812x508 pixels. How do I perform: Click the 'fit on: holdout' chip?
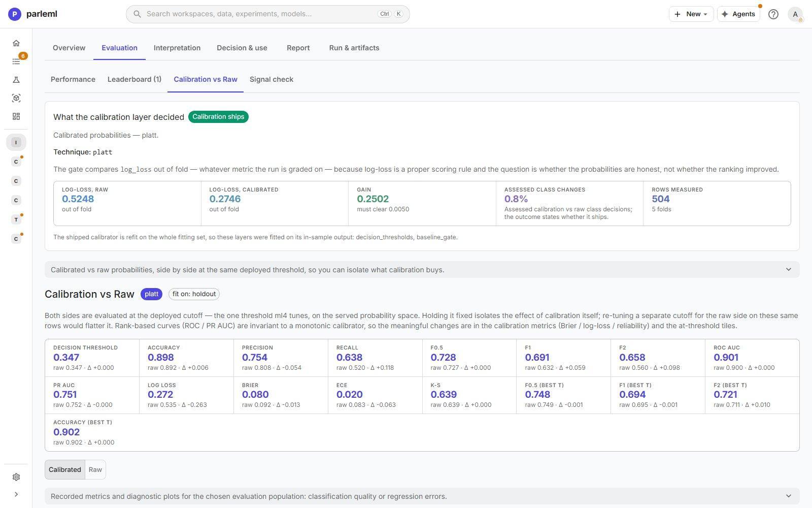(194, 294)
